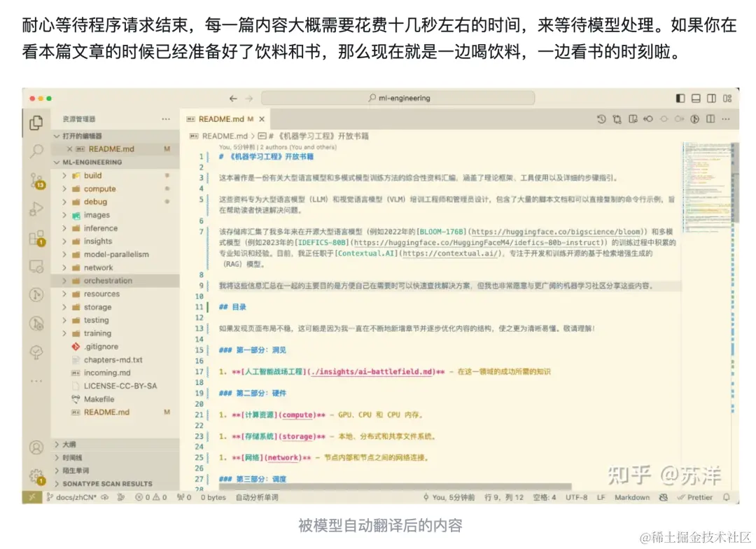This screenshot has height=549, width=756.
Task: Toggle the secondary side bar layout icon
Action: (711, 99)
